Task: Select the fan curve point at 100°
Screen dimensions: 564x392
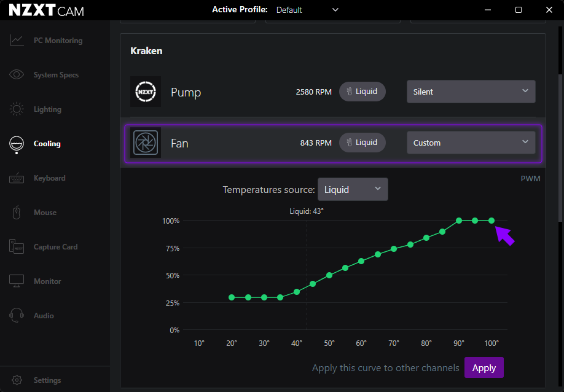Action: [x=492, y=221]
